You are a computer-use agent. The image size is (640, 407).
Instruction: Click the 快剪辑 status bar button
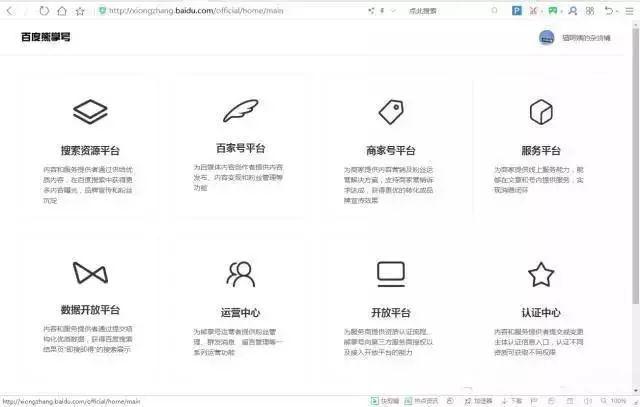[385, 401]
